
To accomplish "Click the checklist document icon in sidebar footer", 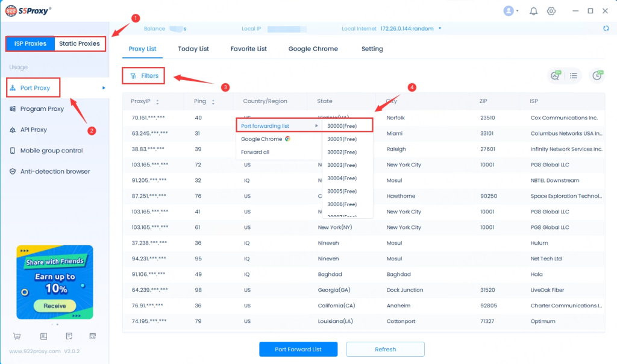I will 69,336.
